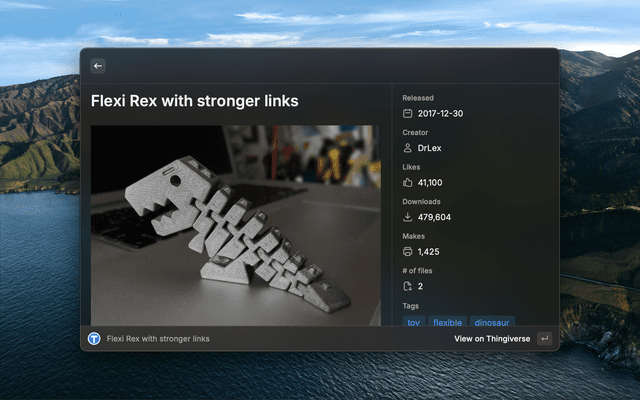Click the creator name DrLex
This screenshot has width=640, height=400.
(429, 148)
